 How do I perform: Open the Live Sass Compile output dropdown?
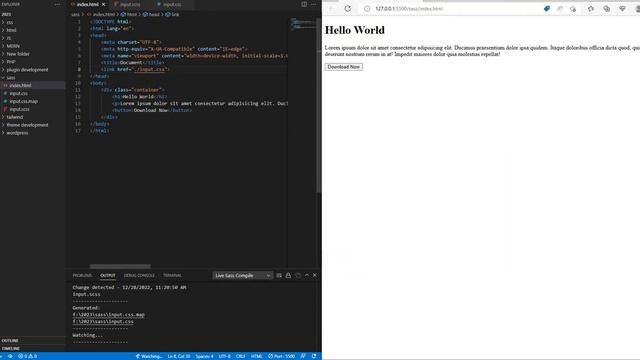coord(242,276)
